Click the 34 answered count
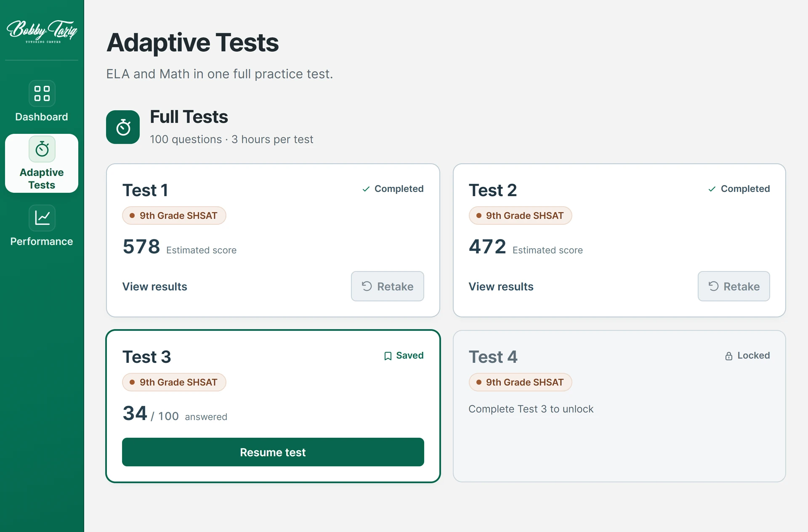 click(135, 413)
